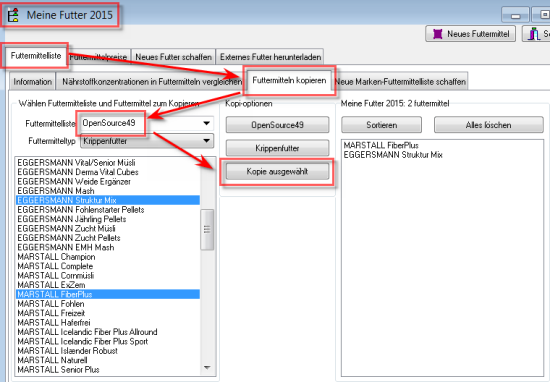Select EGGERSMANN Weide Ergänzer
Image resolution: width=550 pixels, height=382 pixels.
tap(108, 182)
